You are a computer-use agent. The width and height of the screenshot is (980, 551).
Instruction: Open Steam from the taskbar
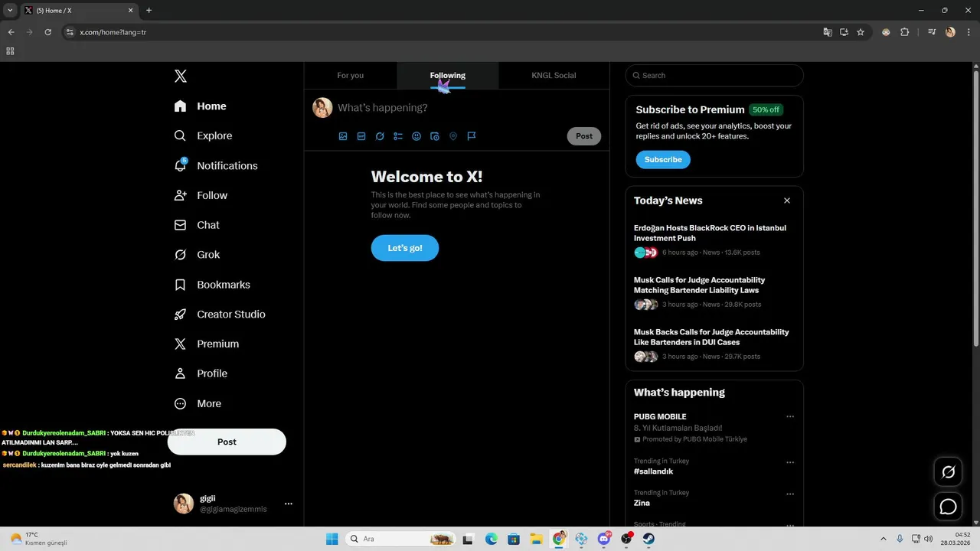pos(648,539)
